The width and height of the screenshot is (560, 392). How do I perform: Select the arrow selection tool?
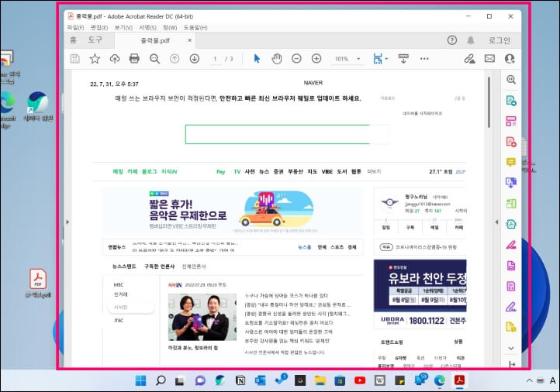257,59
